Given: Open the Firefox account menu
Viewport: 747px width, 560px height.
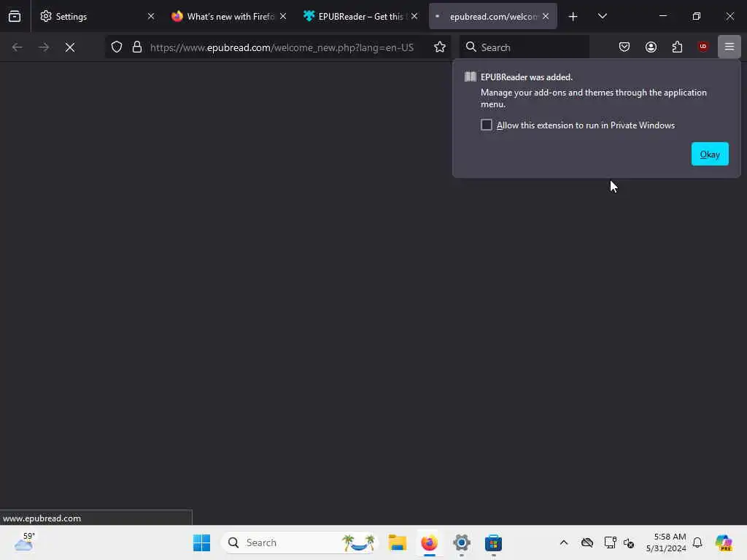Looking at the screenshot, I should (651, 47).
